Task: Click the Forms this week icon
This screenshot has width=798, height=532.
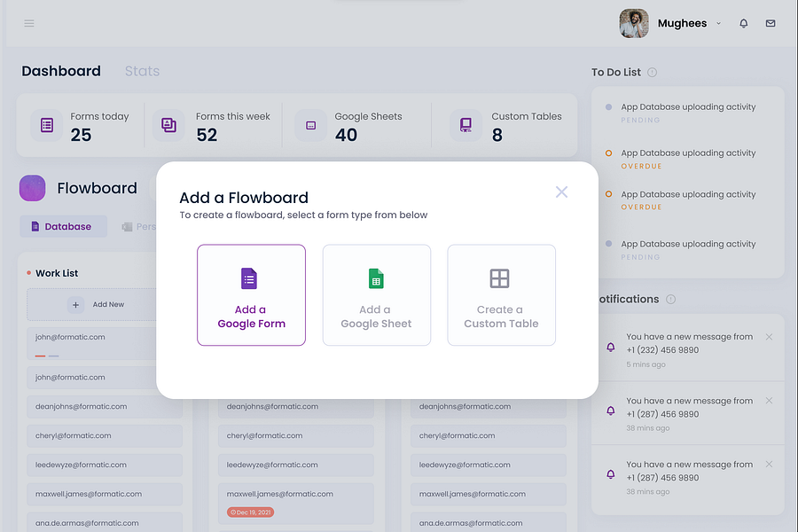Action: click(x=169, y=125)
